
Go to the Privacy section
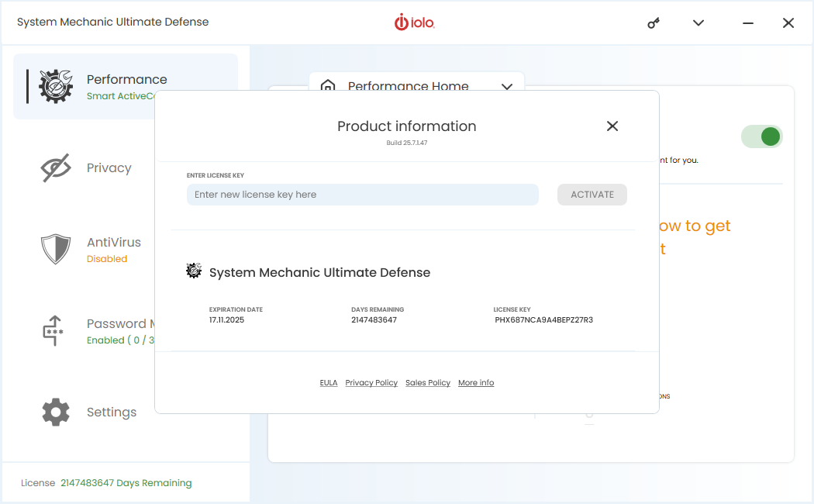point(109,167)
